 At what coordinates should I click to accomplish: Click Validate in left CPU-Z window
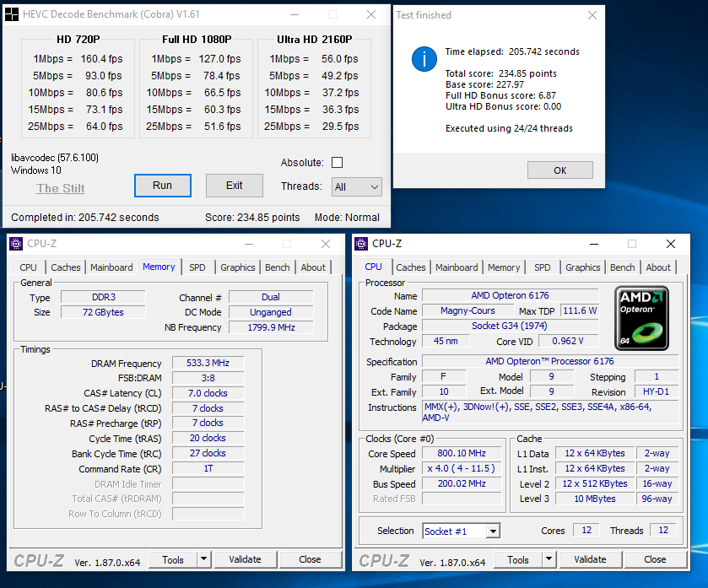[246, 559]
